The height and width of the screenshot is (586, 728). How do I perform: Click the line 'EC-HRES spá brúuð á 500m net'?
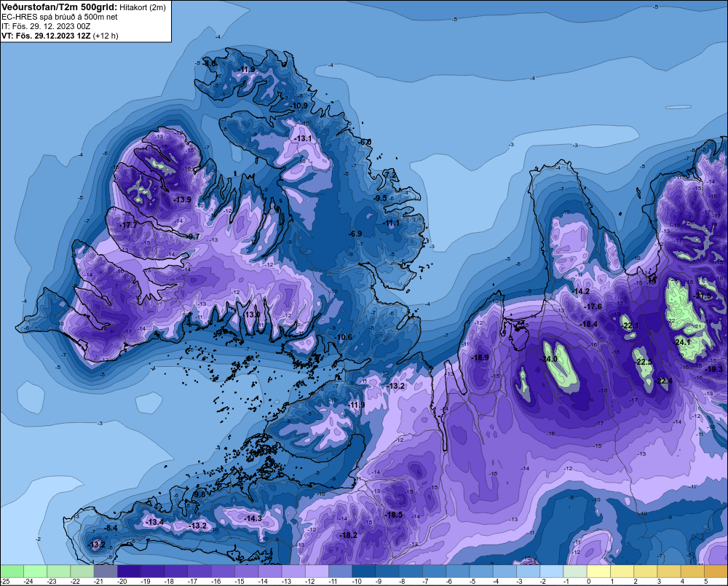click(59, 17)
